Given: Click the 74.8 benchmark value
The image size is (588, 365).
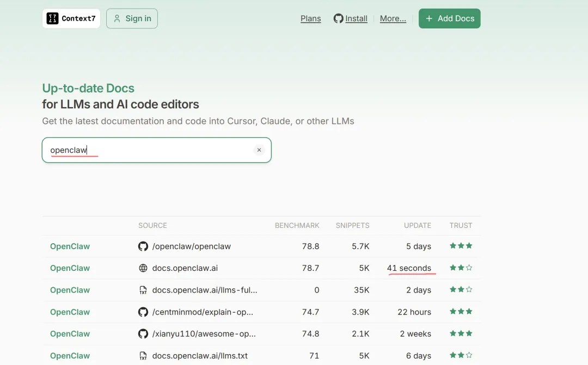Looking at the screenshot, I should pos(310,333).
